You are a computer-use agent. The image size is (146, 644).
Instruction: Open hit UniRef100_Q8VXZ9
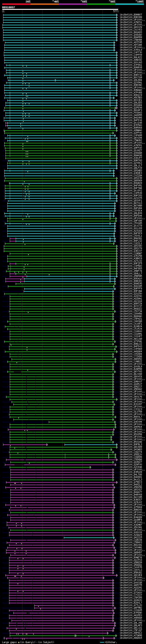click(x=131, y=27)
